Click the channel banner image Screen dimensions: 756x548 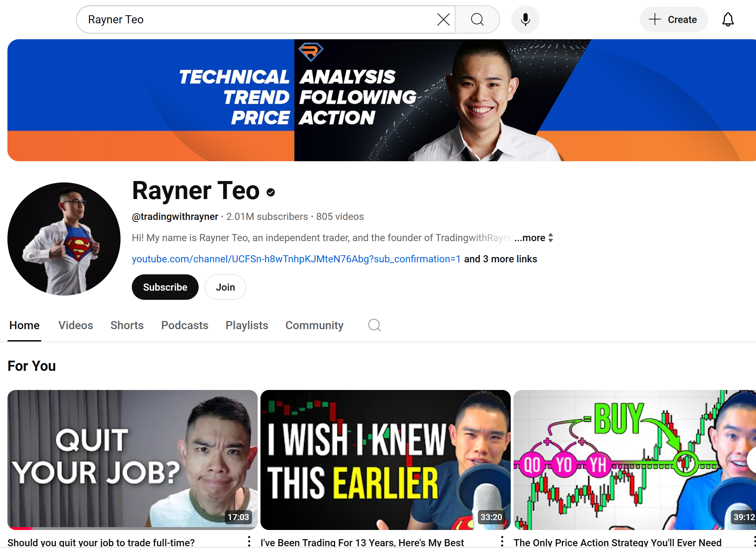[x=382, y=100]
